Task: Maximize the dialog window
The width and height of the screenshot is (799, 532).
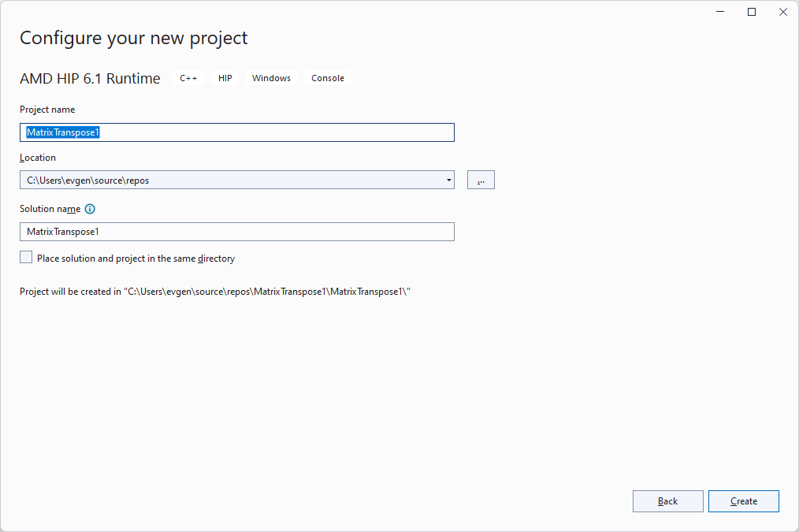Action: point(752,12)
